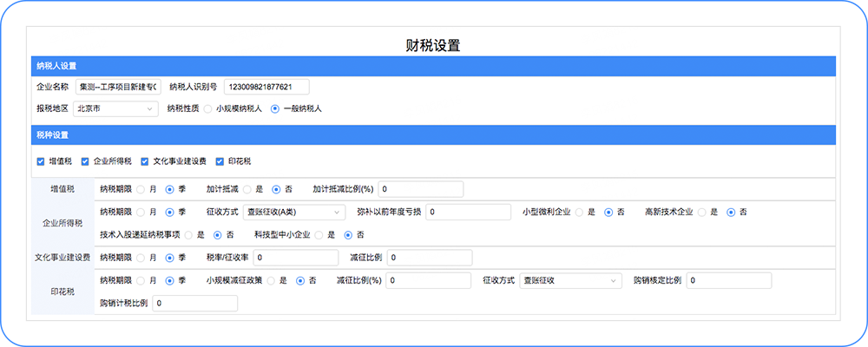Set 文化事业建设费 纳税期限 to 月
This screenshot has height=347, width=868.
coord(141,258)
